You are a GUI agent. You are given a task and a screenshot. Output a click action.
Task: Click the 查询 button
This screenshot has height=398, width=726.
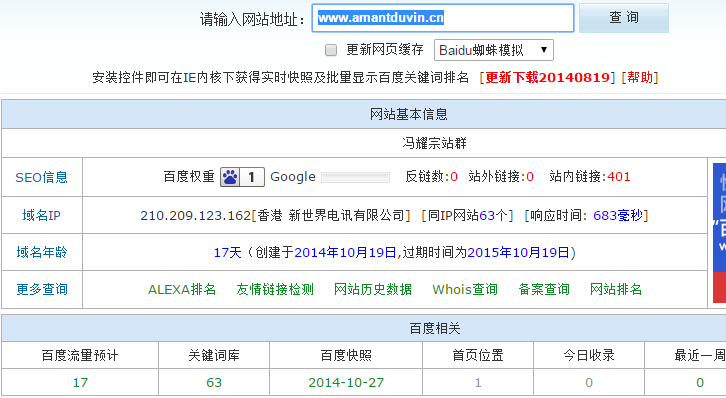coord(624,18)
